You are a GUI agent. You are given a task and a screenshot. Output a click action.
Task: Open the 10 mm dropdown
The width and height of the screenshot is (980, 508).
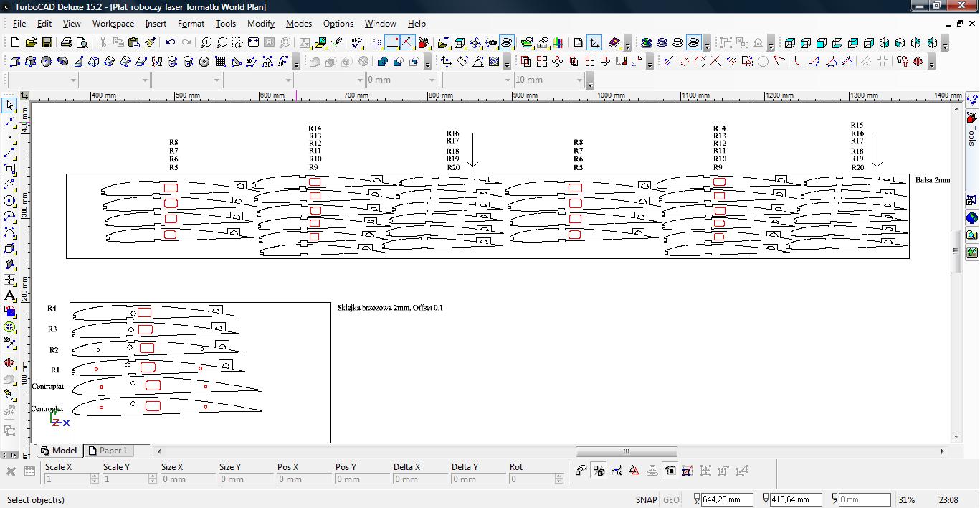click(x=580, y=80)
